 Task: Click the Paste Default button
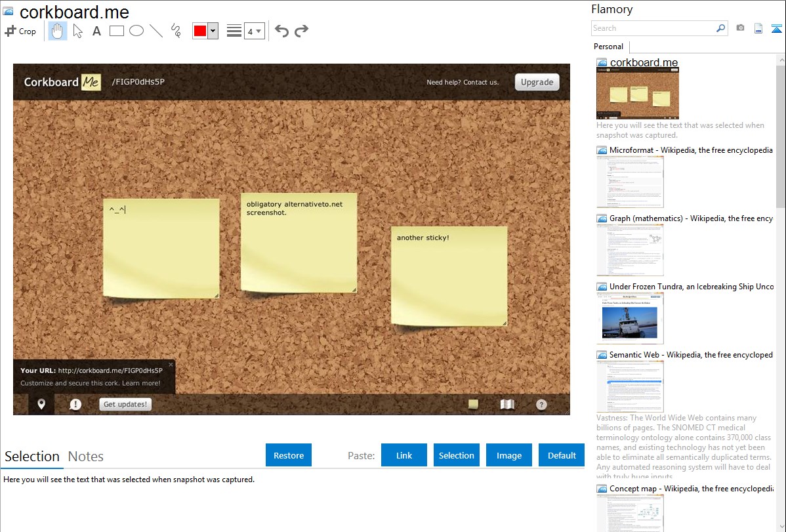(562, 455)
